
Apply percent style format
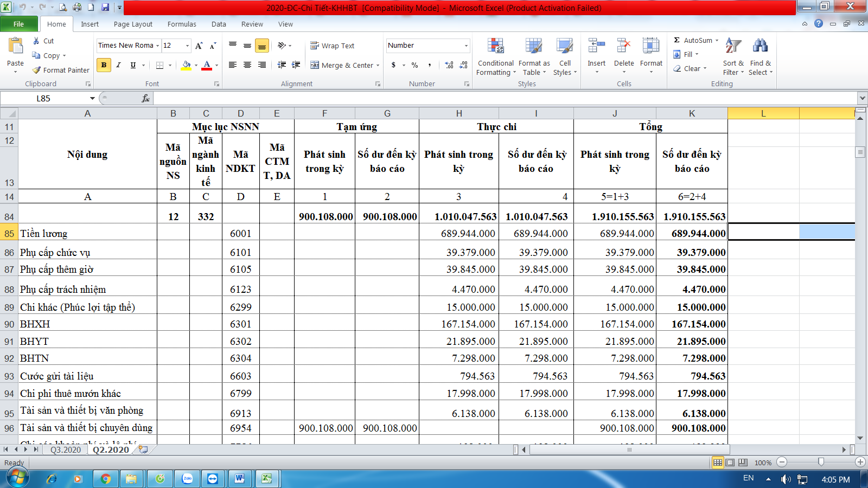(x=414, y=65)
